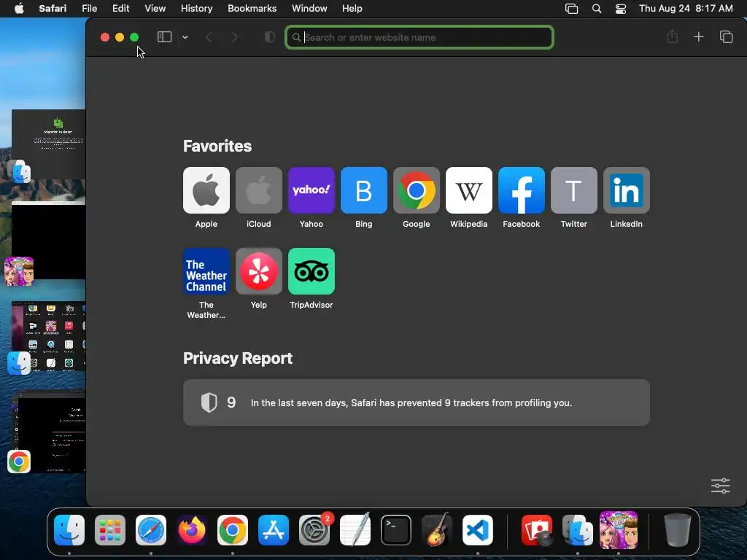Click the Safari Dock icon

coord(151,530)
